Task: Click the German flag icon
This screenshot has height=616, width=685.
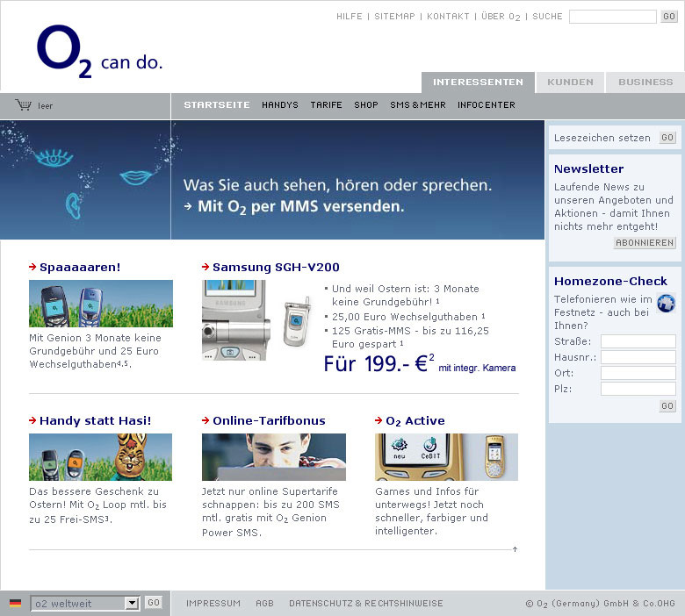Action: click(x=15, y=603)
